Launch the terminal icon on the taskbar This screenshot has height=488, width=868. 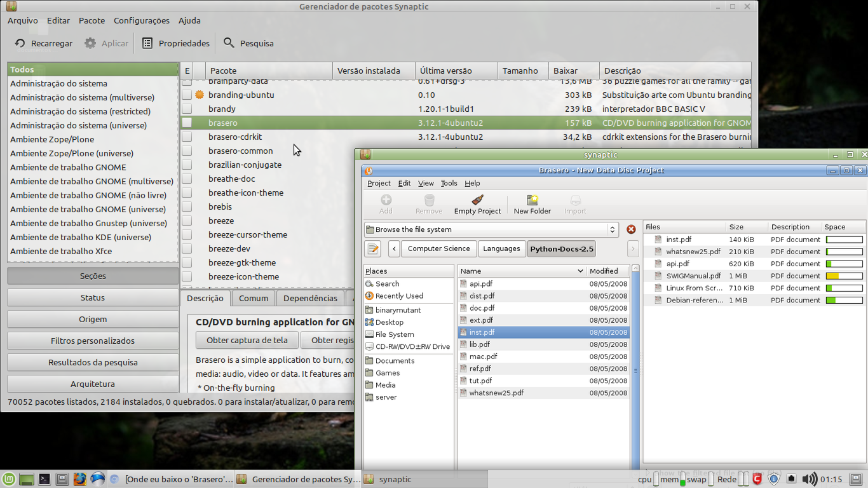click(44, 479)
